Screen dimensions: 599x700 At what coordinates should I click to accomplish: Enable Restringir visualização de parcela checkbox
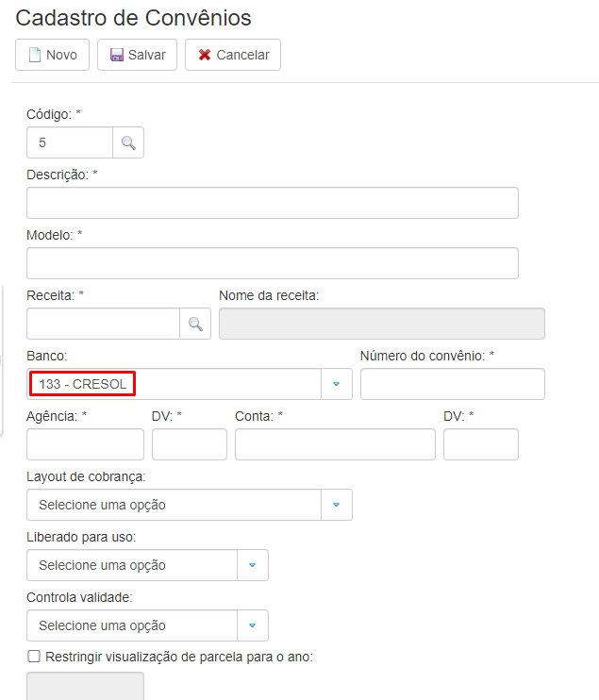point(34,657)
